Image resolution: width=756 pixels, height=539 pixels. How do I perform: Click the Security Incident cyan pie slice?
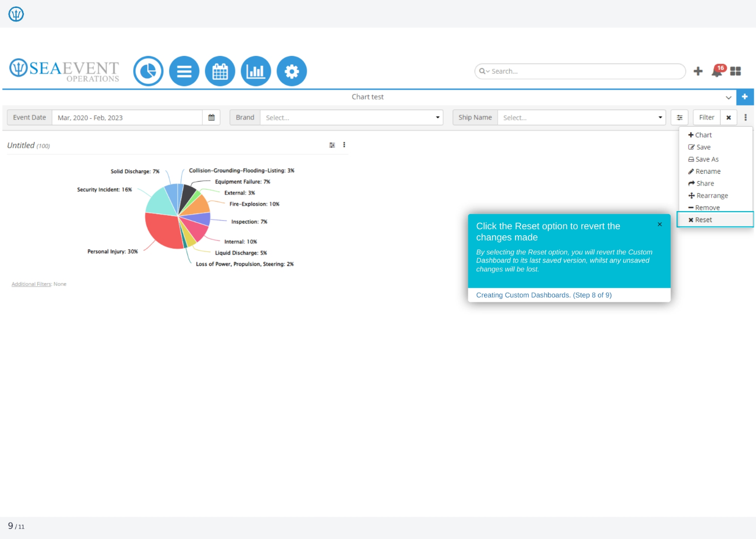coord(160,202)
